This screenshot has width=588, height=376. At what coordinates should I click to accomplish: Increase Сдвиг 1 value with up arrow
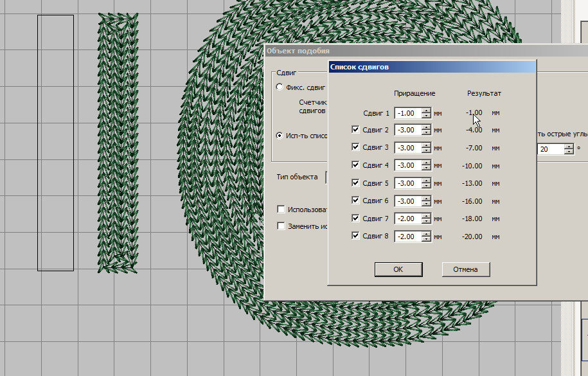tap(427, 111)
